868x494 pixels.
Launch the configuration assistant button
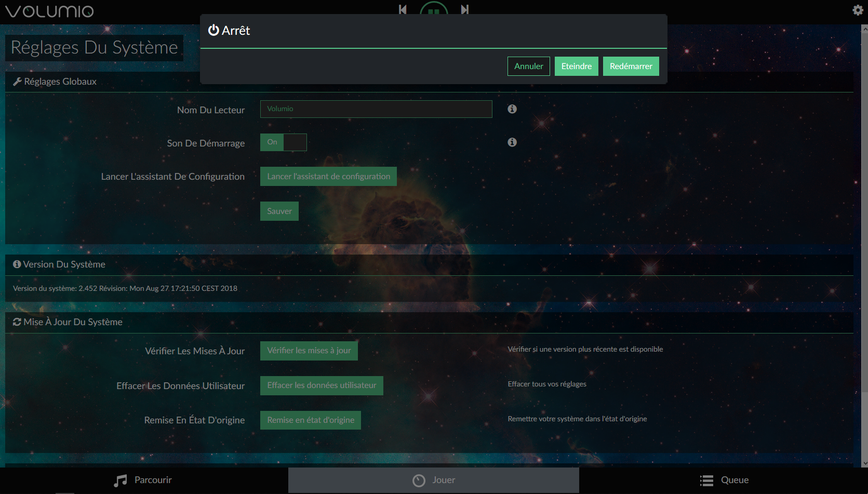[x=328, y=177]
